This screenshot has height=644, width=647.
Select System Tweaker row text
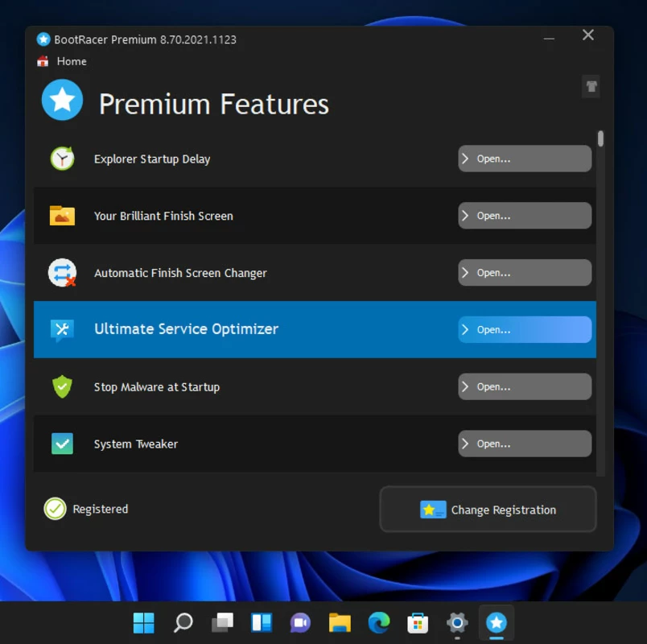[136, 444]
